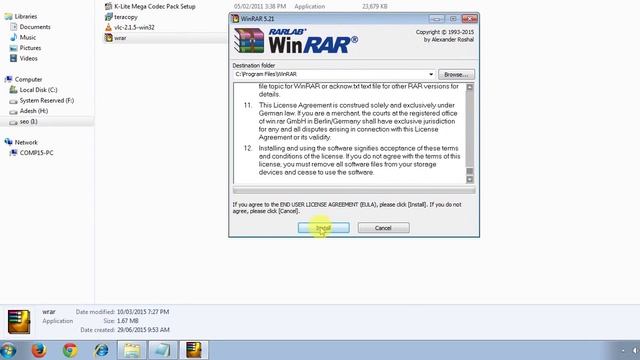
Task: Open COMP15-PC network computer
Action: tap(36, 153)
